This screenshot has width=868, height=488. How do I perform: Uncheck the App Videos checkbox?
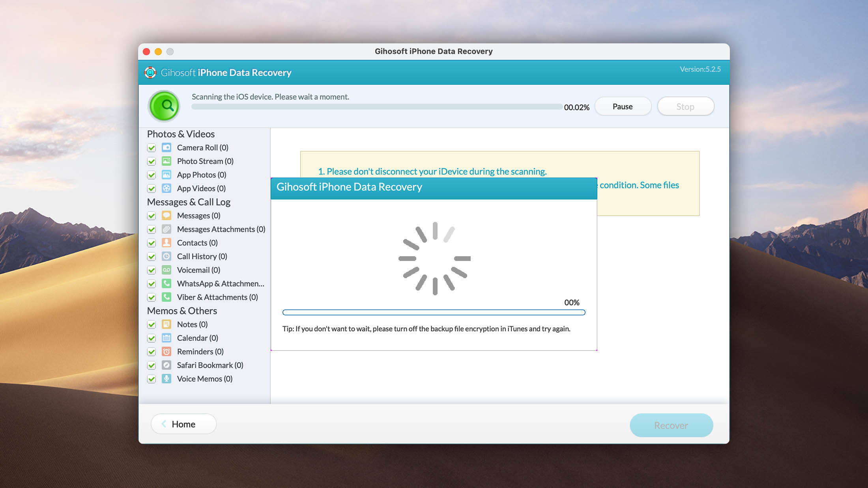152,189
